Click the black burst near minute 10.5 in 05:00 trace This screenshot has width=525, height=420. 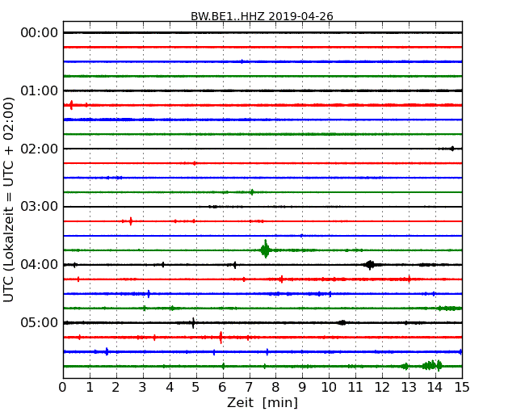pyautogui.click(x=342, y=322)
